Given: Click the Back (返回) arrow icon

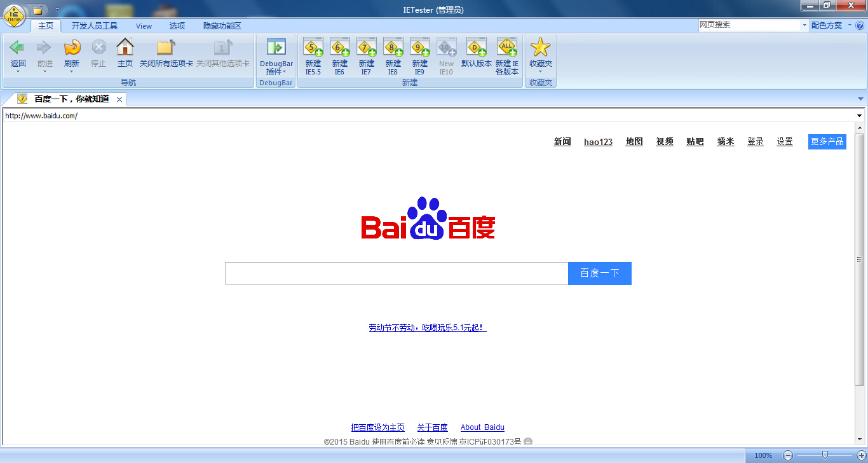Looking at the screenshot, I should click(x=18, y=48).
